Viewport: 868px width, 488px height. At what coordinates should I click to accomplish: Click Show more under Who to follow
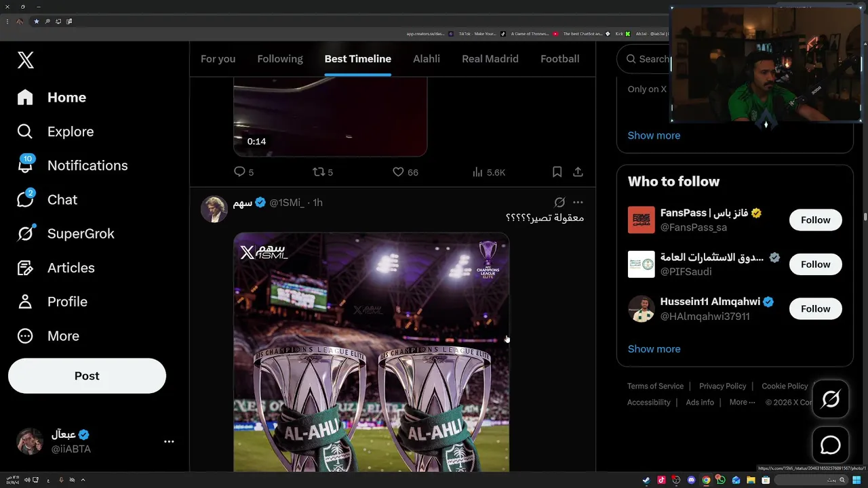[654, 348]
